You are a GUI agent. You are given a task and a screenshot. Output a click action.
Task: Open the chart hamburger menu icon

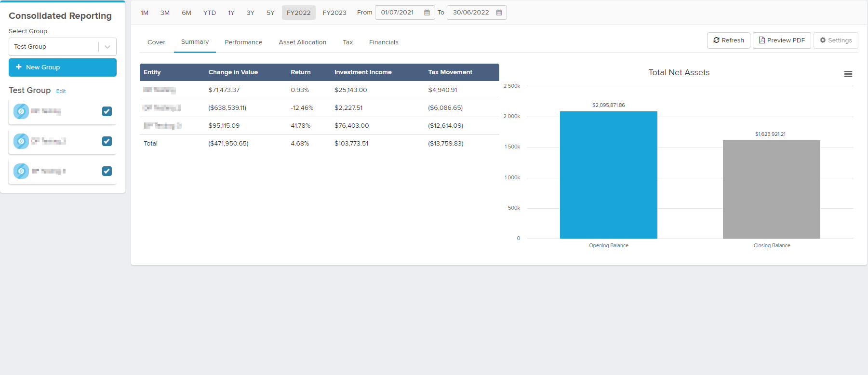[848, 74]
